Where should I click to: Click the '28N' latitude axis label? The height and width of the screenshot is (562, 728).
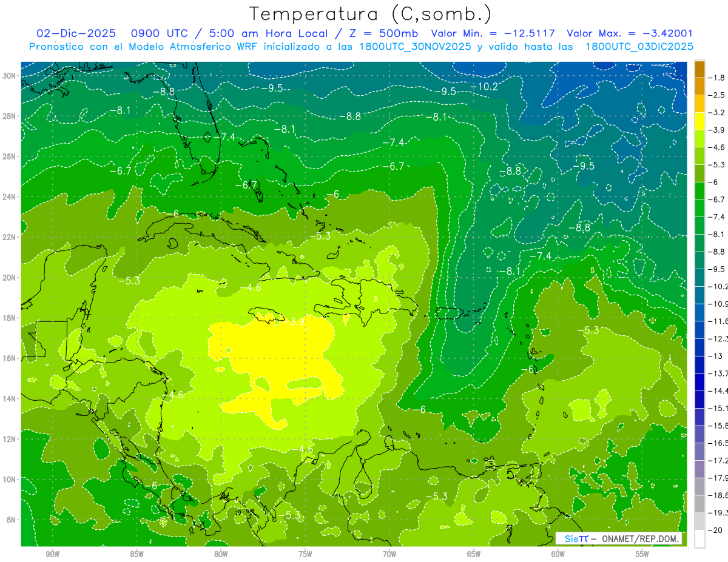8,116
